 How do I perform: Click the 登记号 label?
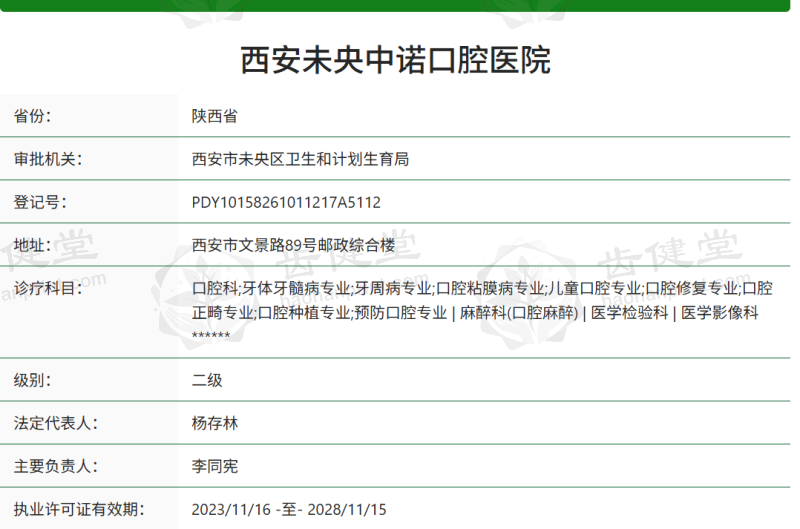pyautogui.click(x=40, y=202)
